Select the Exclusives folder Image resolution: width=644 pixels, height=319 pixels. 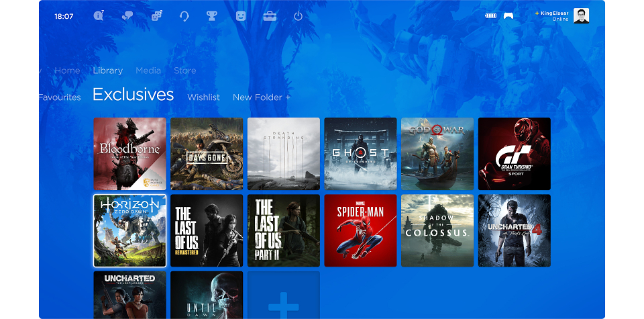[133, 95]
